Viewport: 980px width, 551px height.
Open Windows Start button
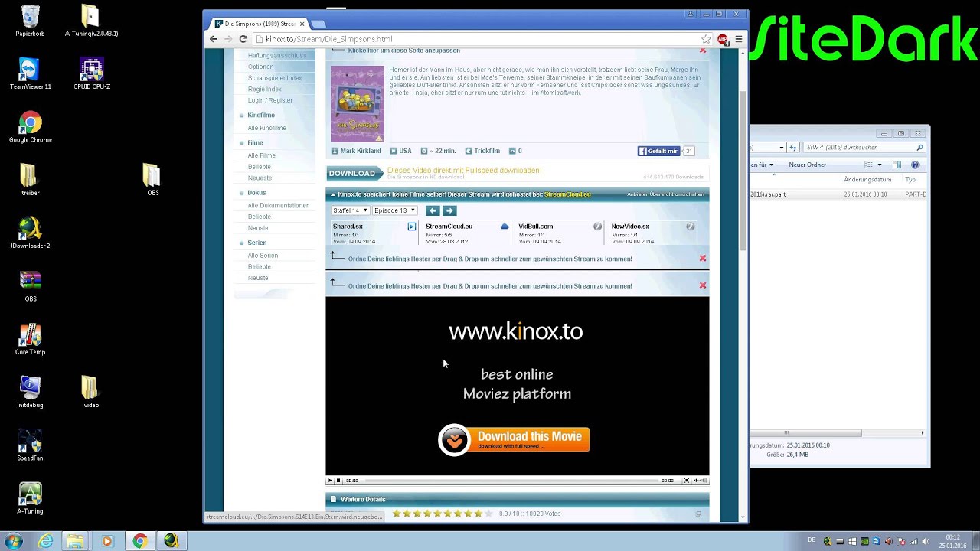pyautogui.click(x=13, y=541)
